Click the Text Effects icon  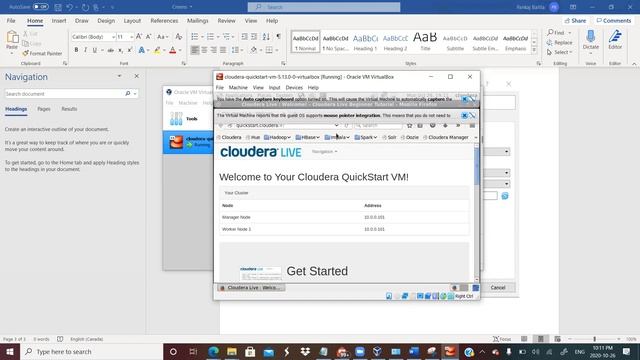141,50
